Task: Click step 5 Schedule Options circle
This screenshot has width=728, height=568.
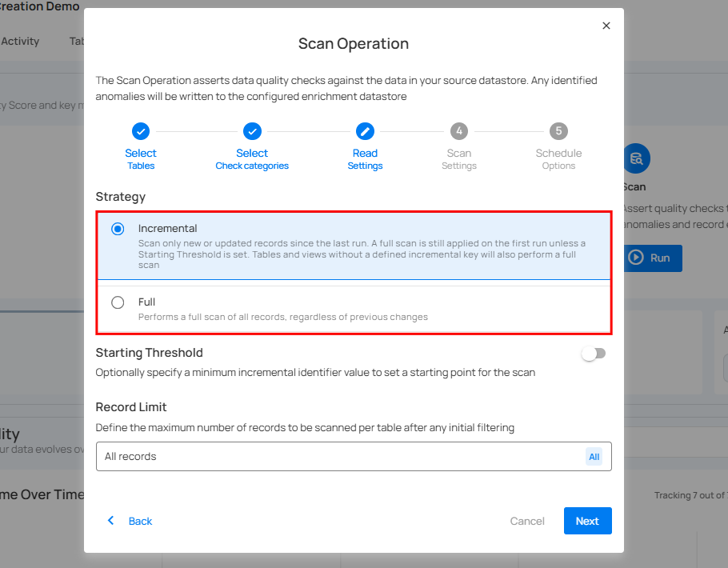Action: pyautogui.click(x=558, y=131)
